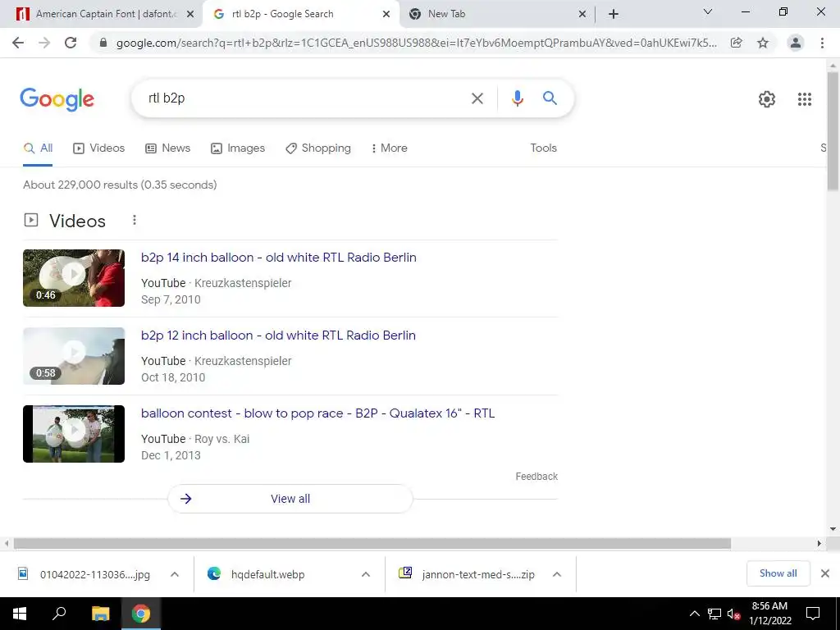Close the downloads bar
This screenshot has width=840, height=630.
(825, 573)
